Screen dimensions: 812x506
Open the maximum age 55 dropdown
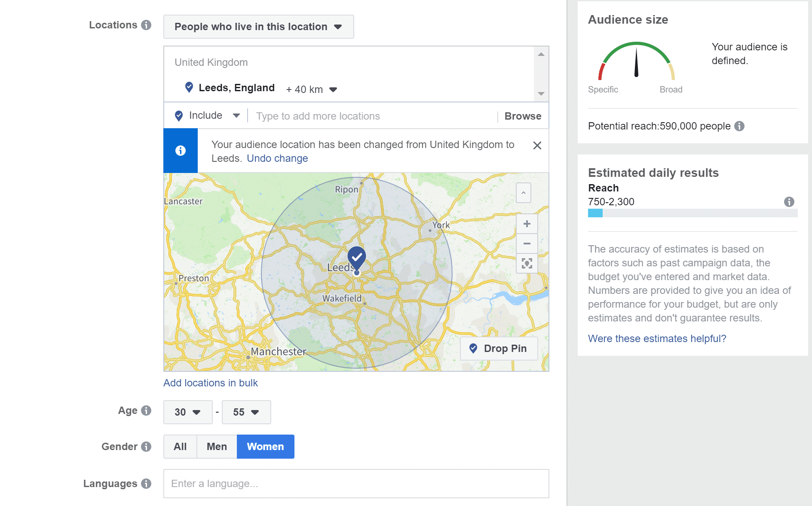246,412
